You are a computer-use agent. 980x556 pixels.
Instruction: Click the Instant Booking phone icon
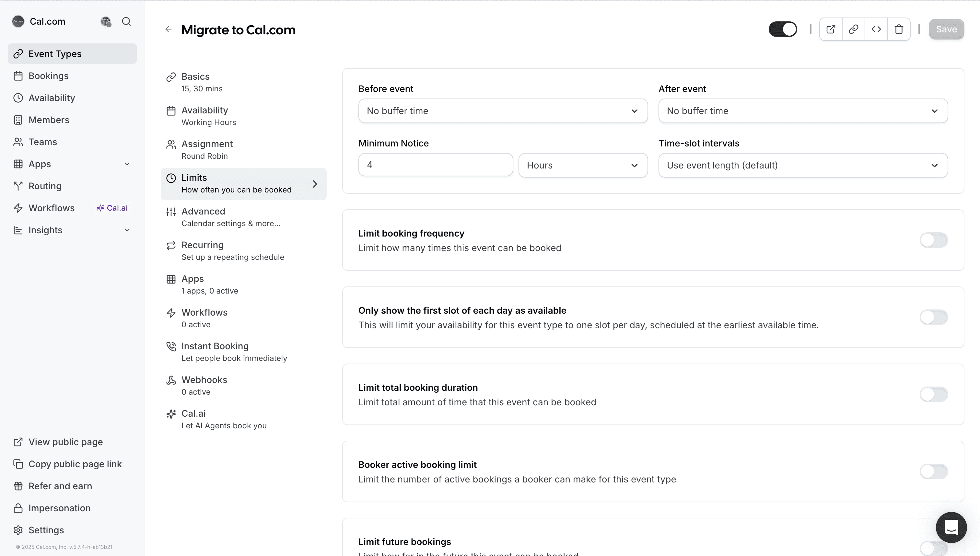click(171, 346)
